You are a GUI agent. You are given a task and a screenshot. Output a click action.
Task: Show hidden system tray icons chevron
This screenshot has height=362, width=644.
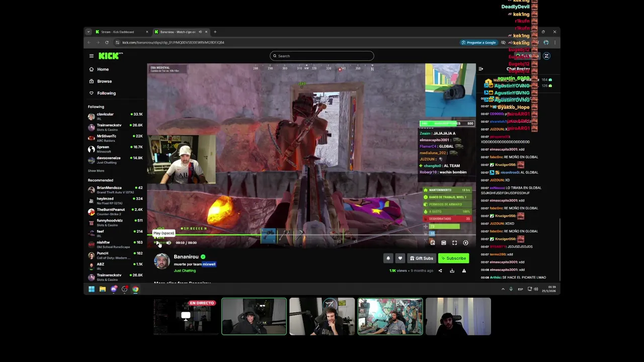[x=503, y=289]
